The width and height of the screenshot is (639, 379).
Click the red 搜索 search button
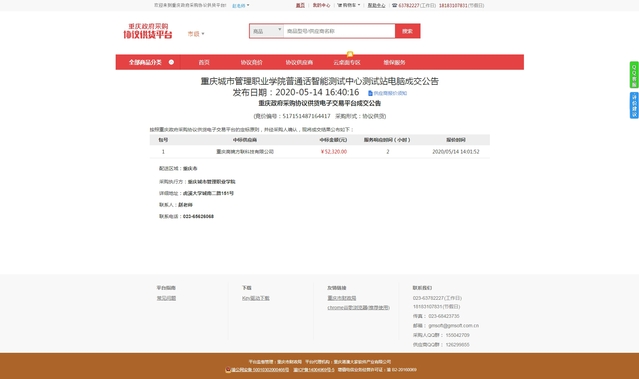point(408,31)
